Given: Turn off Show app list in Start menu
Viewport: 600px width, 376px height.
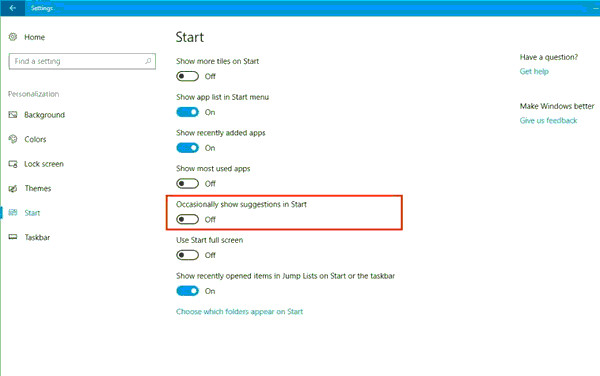Looking at the screenshot, I should [x=188, y=112].
